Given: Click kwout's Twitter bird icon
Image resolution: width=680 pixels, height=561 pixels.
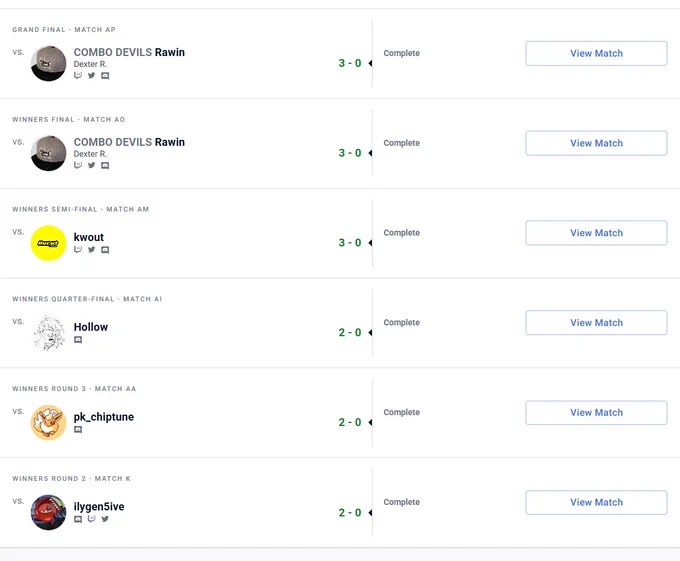Looking at the screenshot, I should coord(92,249).
